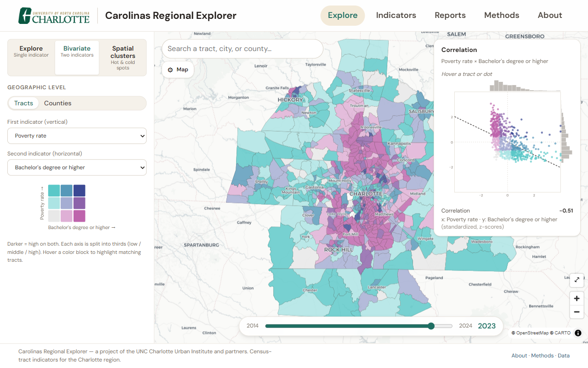588x368 pixels.
Task: Click the Gastonia label on the map
Action: (x=315, y=188)
